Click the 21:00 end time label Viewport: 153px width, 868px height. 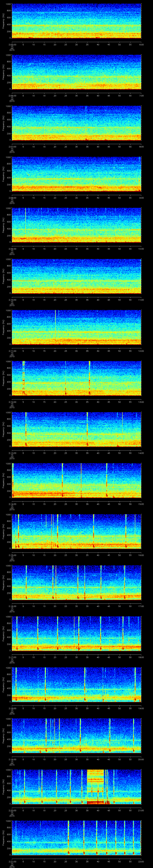click(141, 810)
